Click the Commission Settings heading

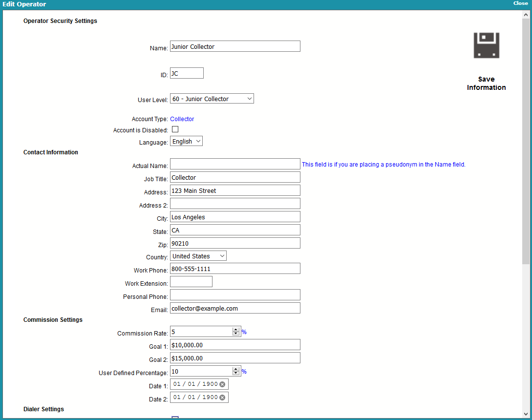coord(53,320)
